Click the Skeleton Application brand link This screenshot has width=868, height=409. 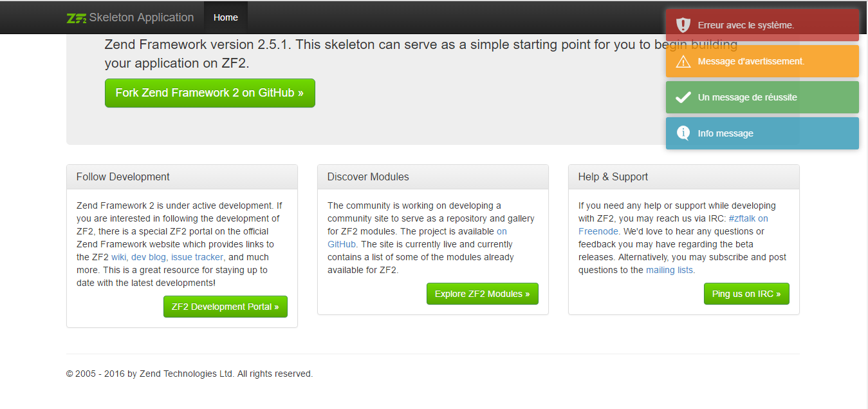pos(141,17)
